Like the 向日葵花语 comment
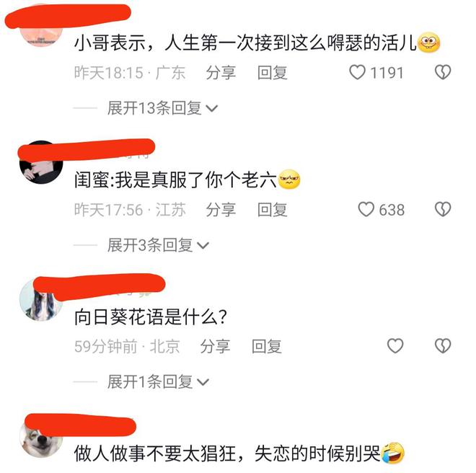 [395, 346]
